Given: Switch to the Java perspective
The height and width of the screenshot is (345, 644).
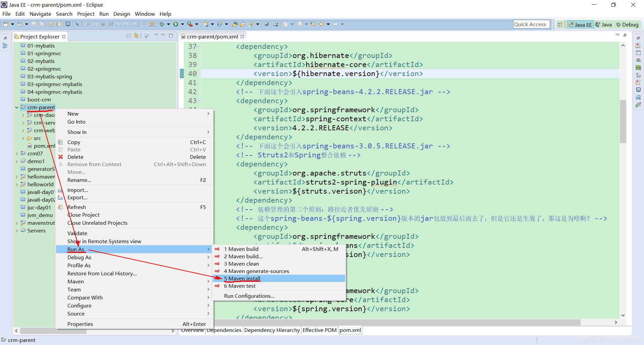Looking at the screenshot, I should [x=604, y=24].
